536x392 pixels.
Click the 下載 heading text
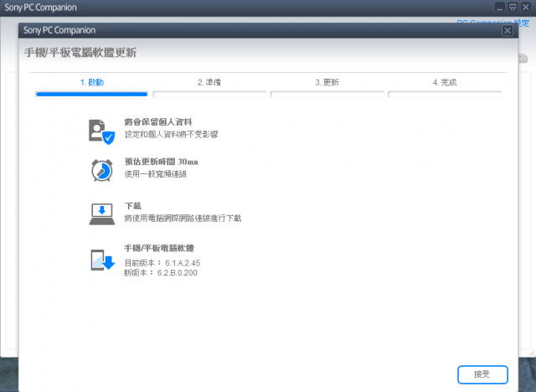[x=132, y=205]
